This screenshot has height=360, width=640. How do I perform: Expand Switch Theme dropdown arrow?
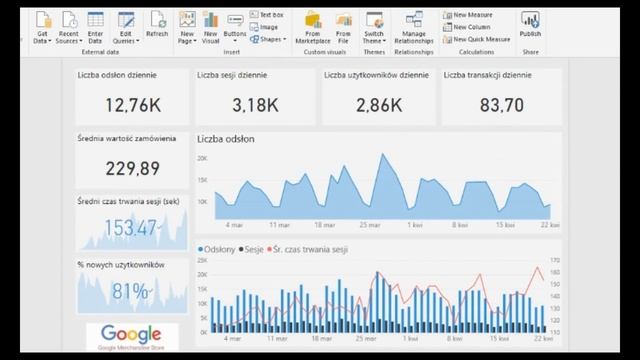click(x=384, y=41)
